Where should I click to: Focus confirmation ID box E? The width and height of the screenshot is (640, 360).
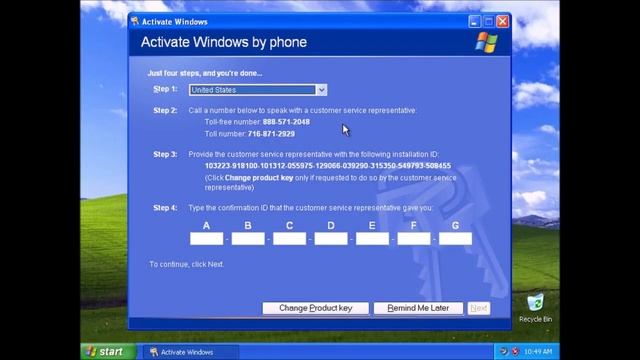[x=372, y=239]
